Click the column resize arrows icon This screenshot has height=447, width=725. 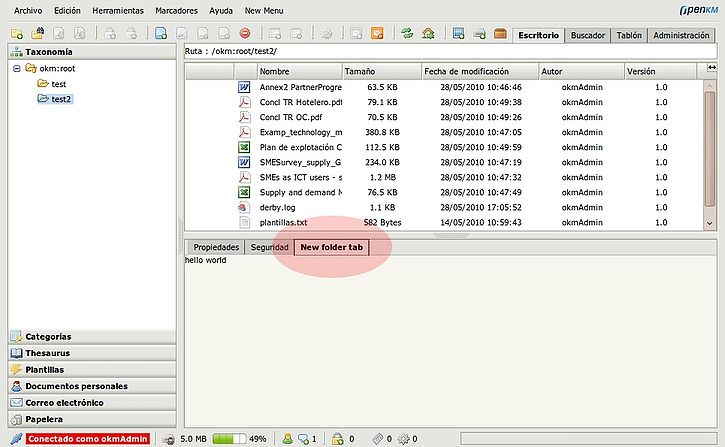712,67
